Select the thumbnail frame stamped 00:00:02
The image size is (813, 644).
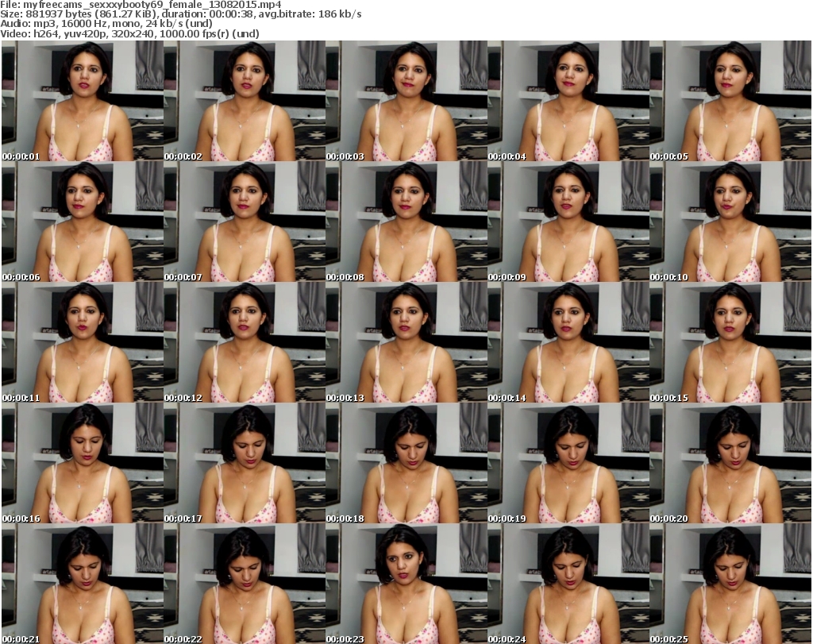click(245, 101)
